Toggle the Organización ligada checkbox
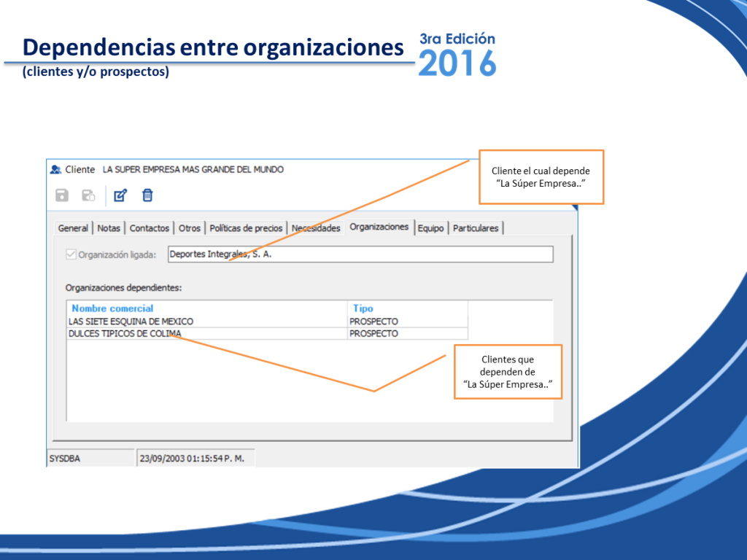Image resolution: width=747 pixels, height=560 pixels. (71, 254)
